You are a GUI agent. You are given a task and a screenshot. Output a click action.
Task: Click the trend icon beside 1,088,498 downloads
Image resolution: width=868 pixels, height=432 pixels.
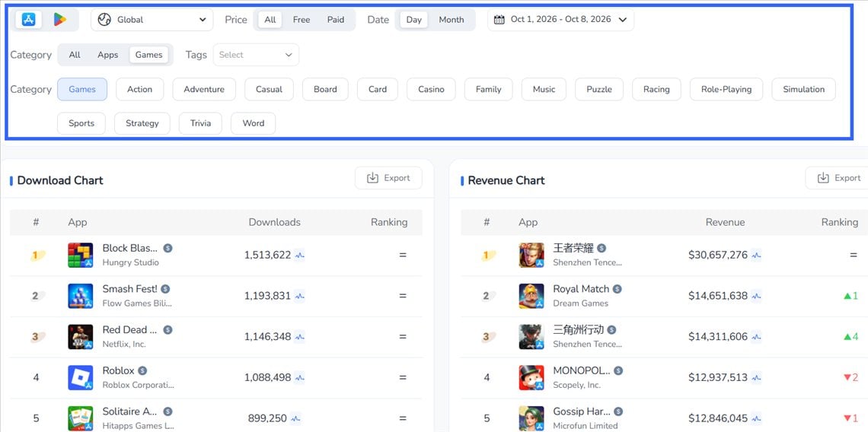299,378
